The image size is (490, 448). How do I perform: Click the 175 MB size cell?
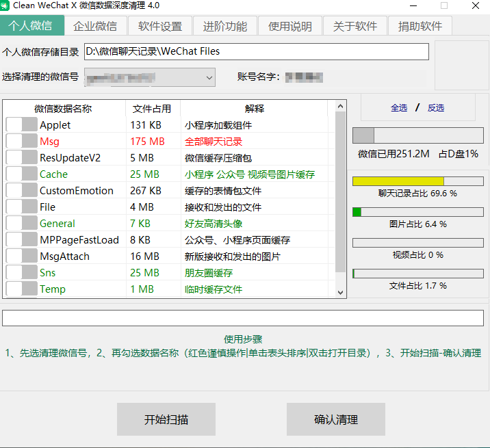[147, 141]
